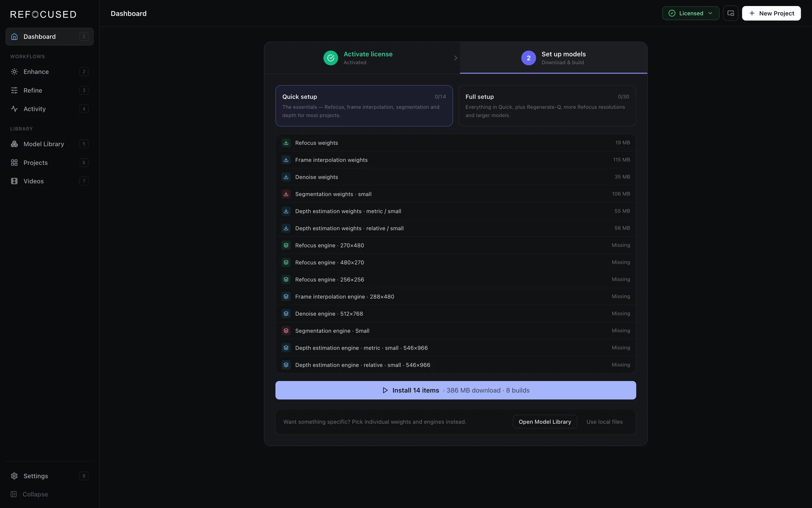Click the Settings gear icon
Image resolution: width=812 pixels, height=508 pixels.
coord(14,476)
